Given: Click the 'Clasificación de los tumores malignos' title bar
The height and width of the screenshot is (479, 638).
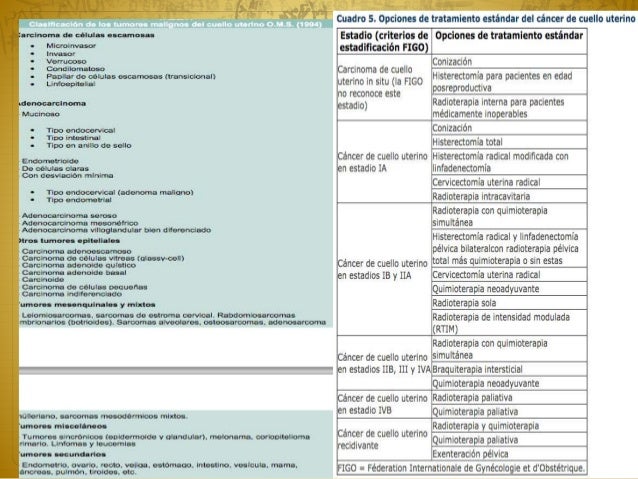Looking at the screenshot, I should [175, 24].
